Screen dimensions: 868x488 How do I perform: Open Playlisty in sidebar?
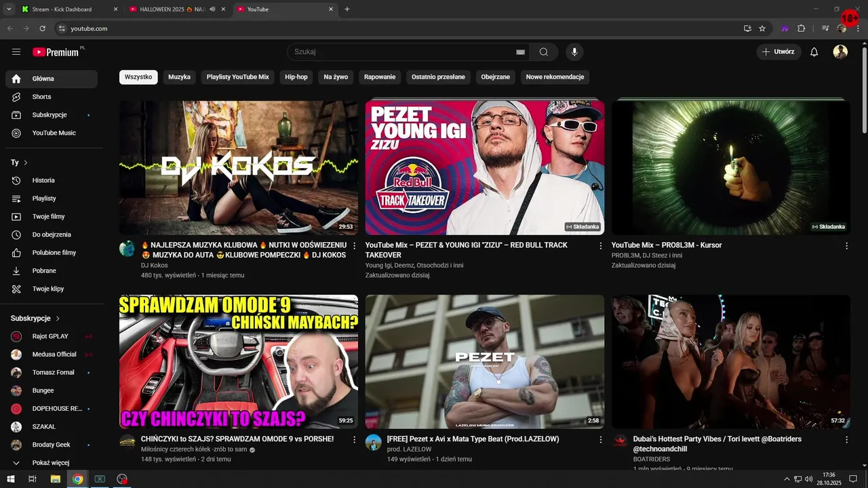click(52, 199)
